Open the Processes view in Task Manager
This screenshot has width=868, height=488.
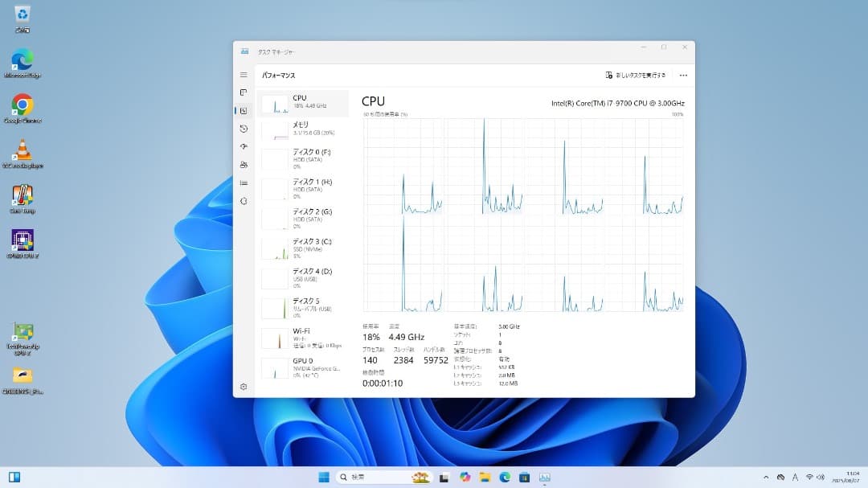[x=244, y=92]
